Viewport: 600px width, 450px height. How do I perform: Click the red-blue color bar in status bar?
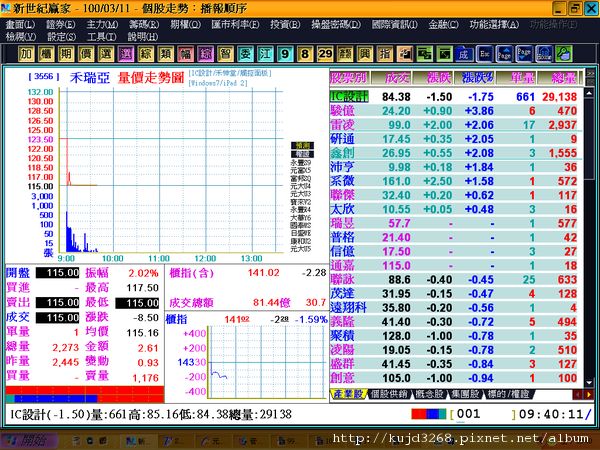[x=429, y=414]
